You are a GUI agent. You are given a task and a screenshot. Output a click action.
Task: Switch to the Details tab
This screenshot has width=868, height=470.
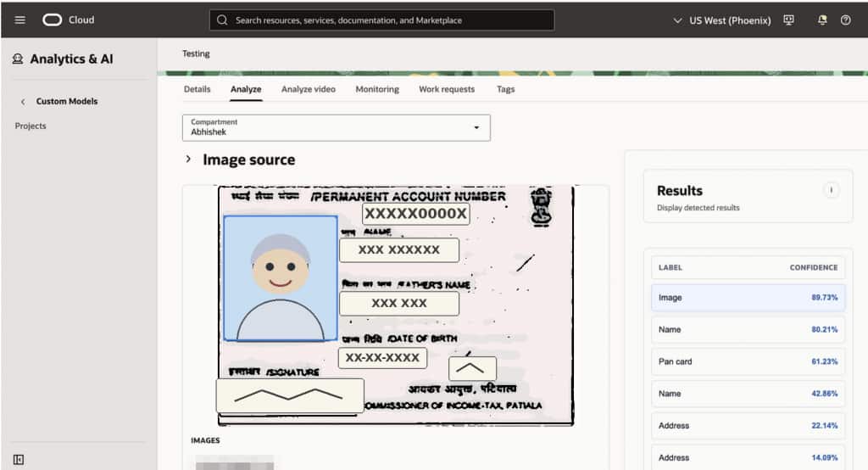click(x=197, y=89)
